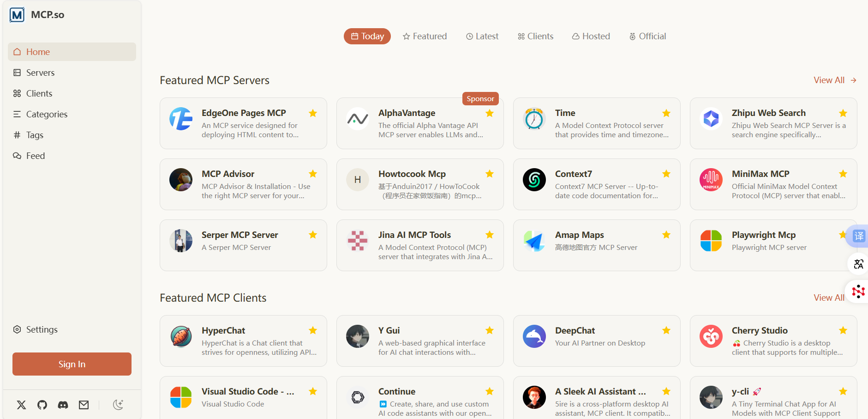Screen dimensions: 868x419
Task: Toggle star on HyperChat card
Action: (313, 330)
